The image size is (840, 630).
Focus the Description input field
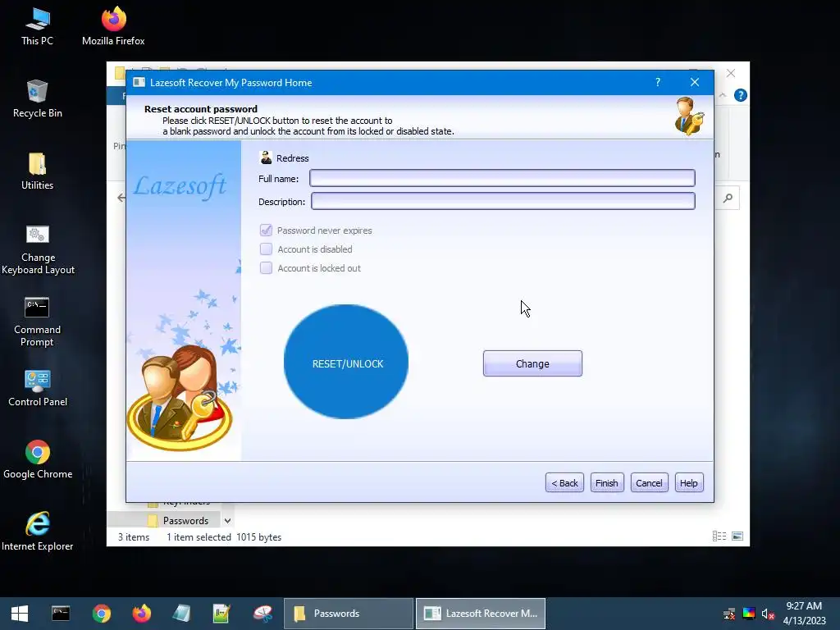503,202
